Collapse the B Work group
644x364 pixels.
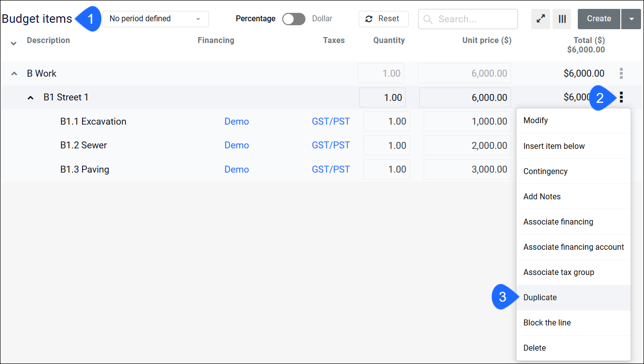pyautogui.click(x=14, y=74)
